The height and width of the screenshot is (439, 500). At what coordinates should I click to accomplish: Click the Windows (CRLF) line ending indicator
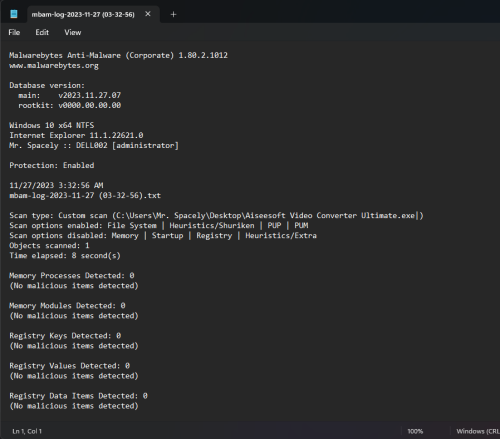pos(478,431)
